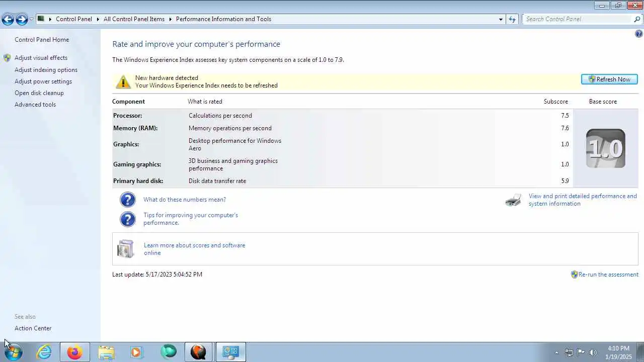This screenshot has width=644, height=362.
Task: Go back with the Back arrow button
Action: click(x=8, y=19)
